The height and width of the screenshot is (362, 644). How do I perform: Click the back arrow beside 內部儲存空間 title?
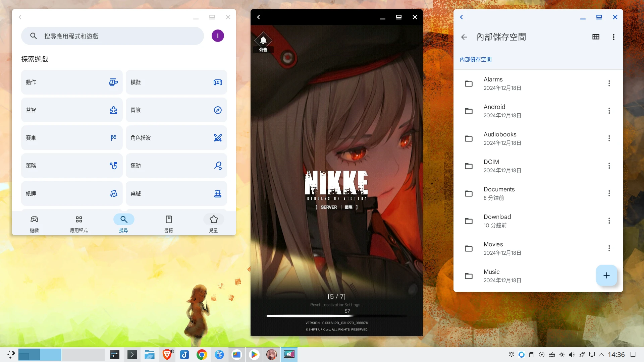point(464,37)
